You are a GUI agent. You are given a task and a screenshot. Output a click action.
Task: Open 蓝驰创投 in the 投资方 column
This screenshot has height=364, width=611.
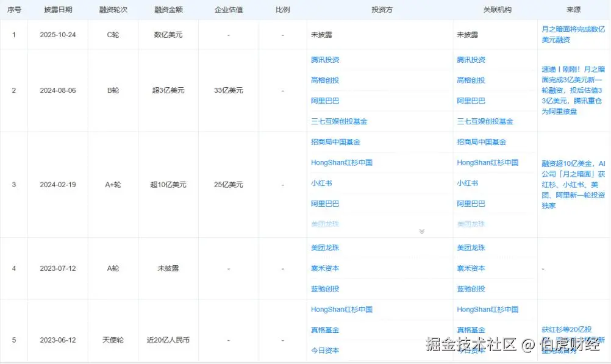tap(325, 289)
